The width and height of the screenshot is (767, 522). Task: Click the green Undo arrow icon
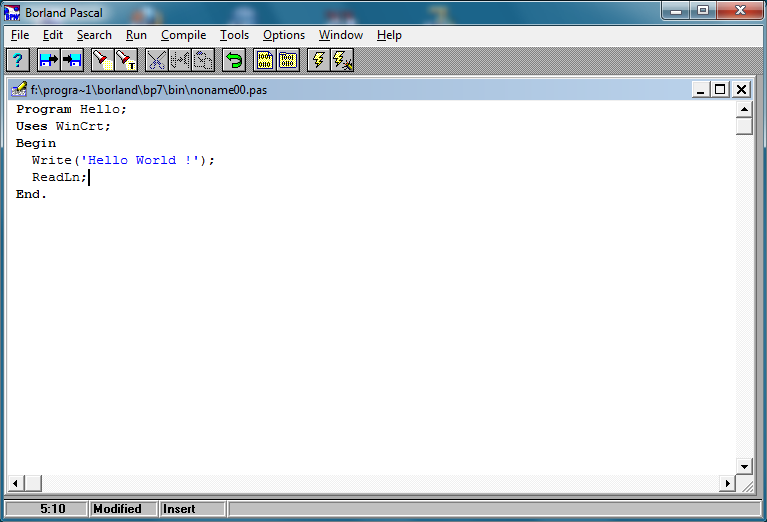(x=234, y=60)
